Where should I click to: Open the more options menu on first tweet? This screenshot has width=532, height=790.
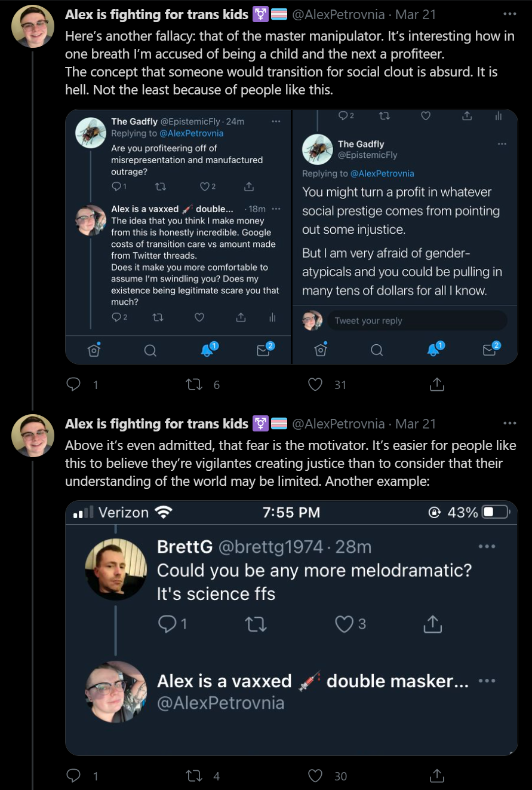(x=509, y=14)
